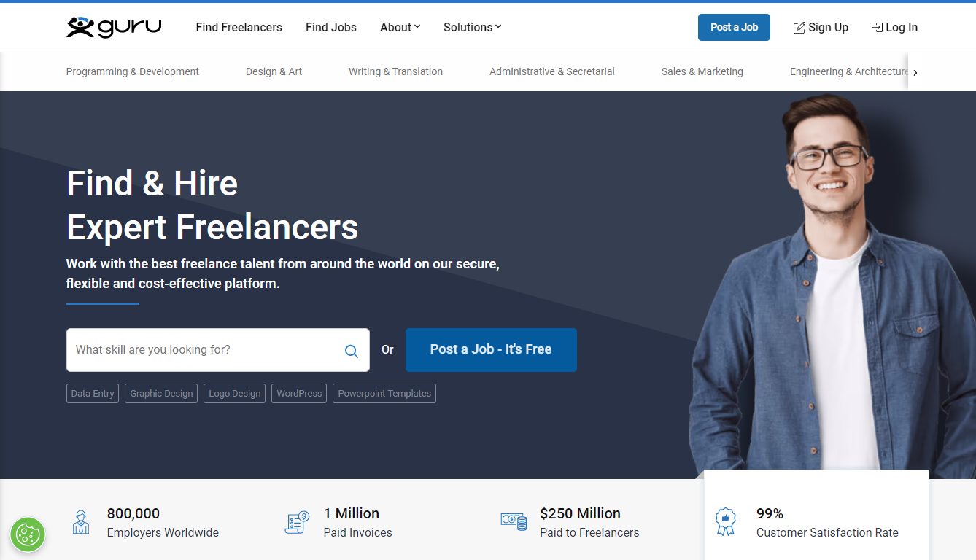Click the Employers Worldwide person icon
This screenshot has width=976, height=560.
[x=81, y=522]
